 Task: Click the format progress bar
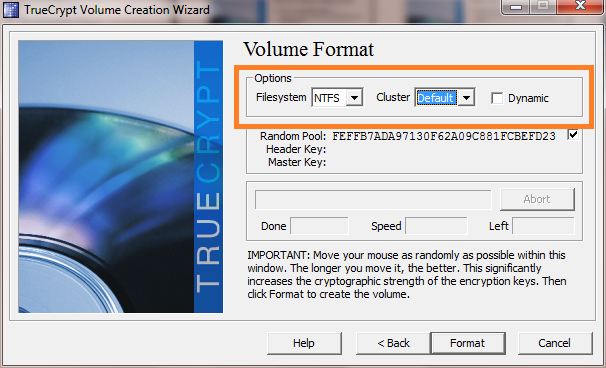tap(373, 199)
